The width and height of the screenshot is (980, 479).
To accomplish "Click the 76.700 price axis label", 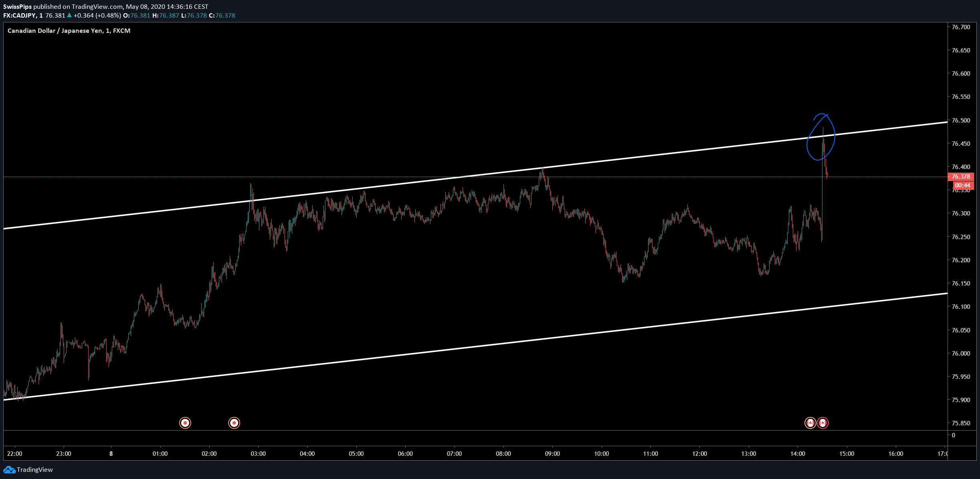I will tap(961, 27).
